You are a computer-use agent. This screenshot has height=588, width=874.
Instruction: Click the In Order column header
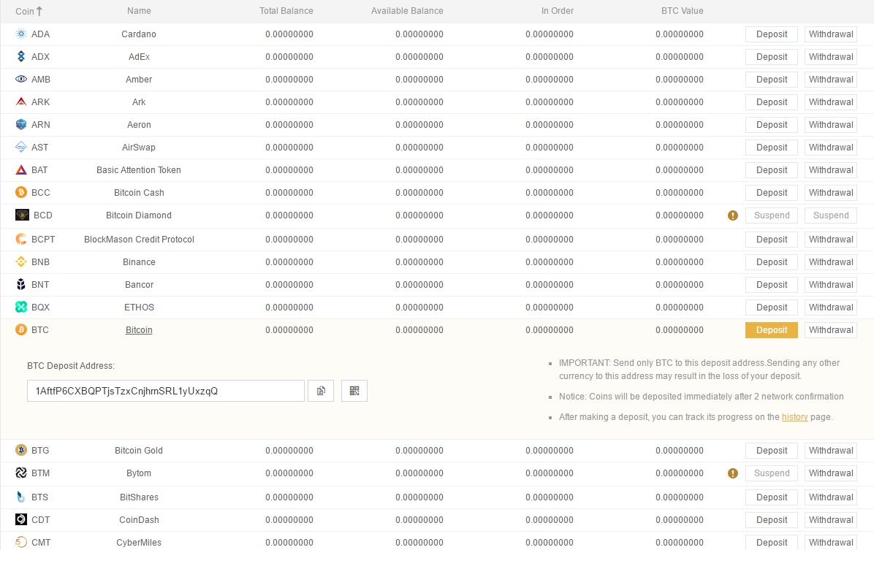[558, 10]
